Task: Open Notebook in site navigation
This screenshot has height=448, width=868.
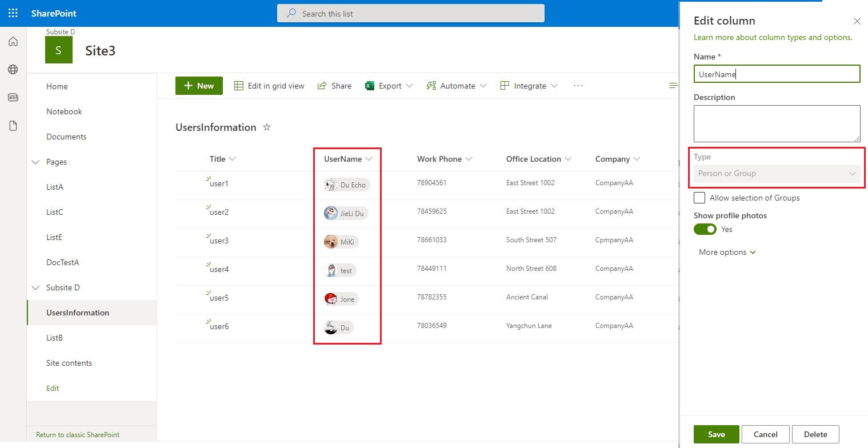Action: 64,111
